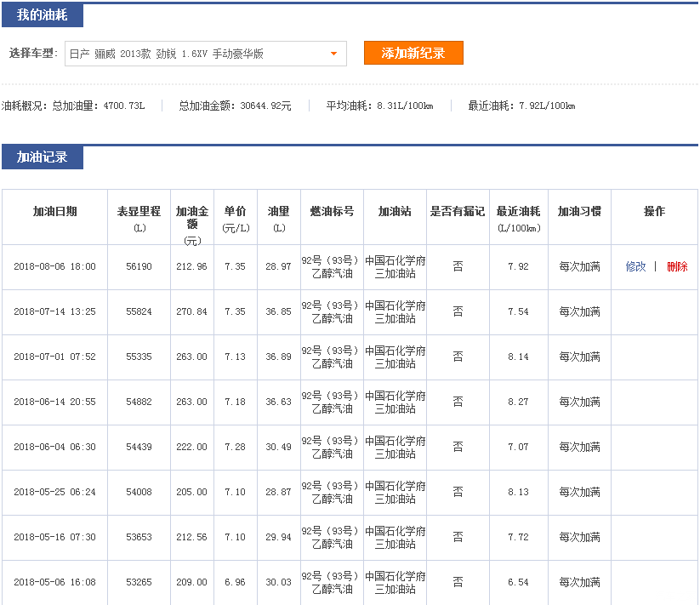This screenshot has height=605, width=700.
Task: Select the 2018-07-14 13:25 date cell
Action: (x=54, y=311)
